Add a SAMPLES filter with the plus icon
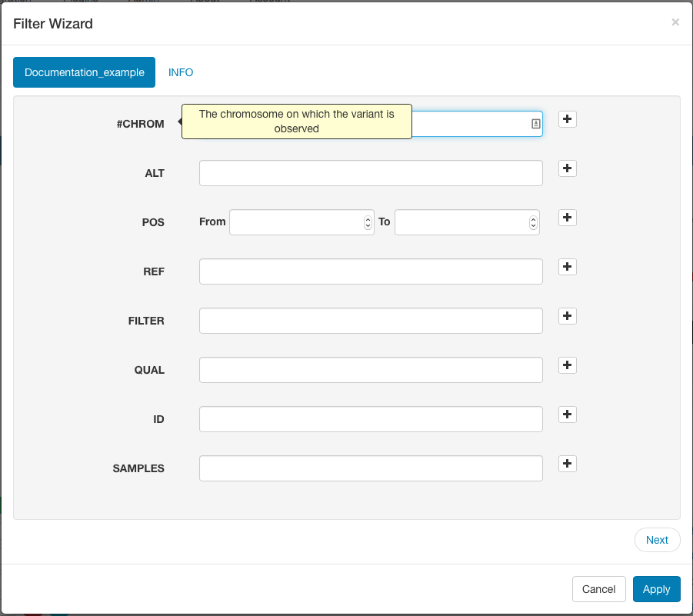Image resolution: width=693 pixels, height=616 pixels. pyautogui.click(x=567, y=464)
